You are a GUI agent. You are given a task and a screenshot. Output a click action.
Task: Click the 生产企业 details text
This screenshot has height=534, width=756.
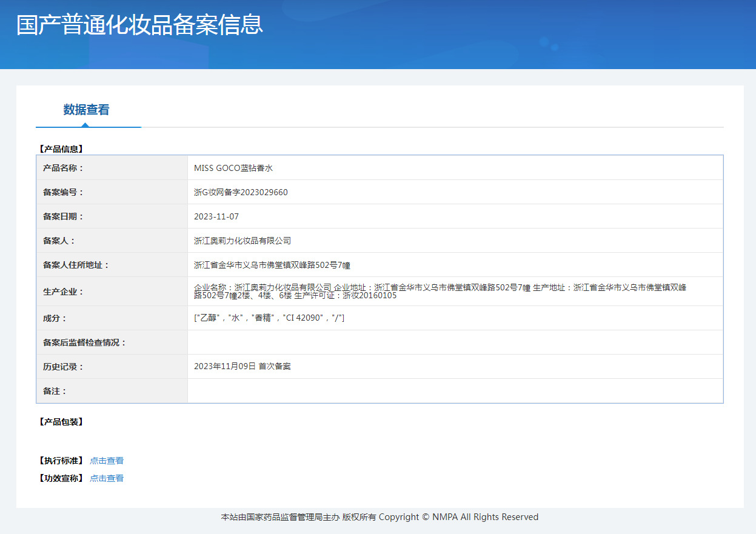click(440, 292)
